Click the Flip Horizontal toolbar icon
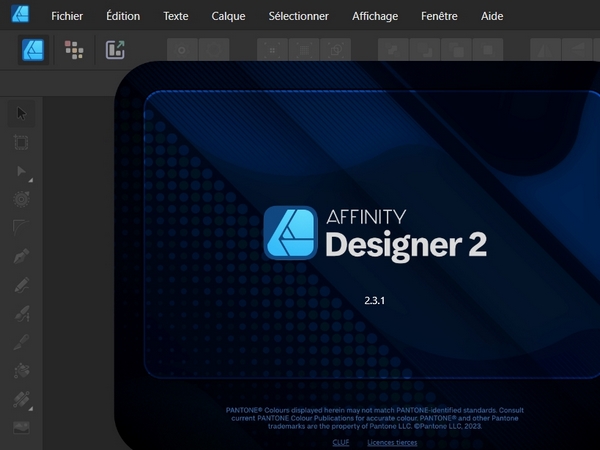The width and height of the screenshot is (600, 450). [545, 50]
